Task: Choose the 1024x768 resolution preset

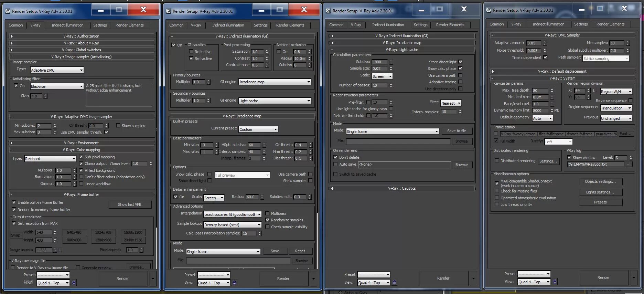Action: (103, 233)
